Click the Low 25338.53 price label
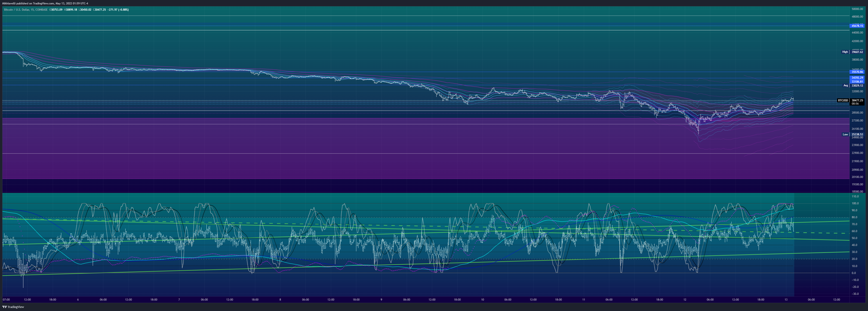 pyautogui.click(x=853, y=135)
